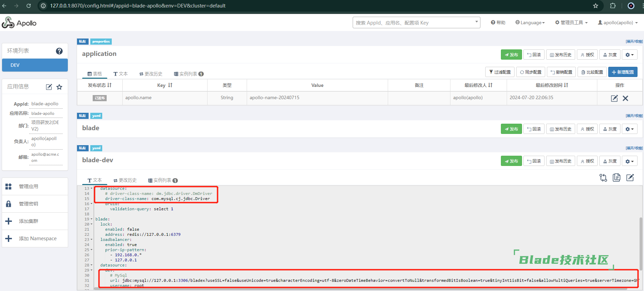Switch to 表格 tab in application

[x=95, y=74]
